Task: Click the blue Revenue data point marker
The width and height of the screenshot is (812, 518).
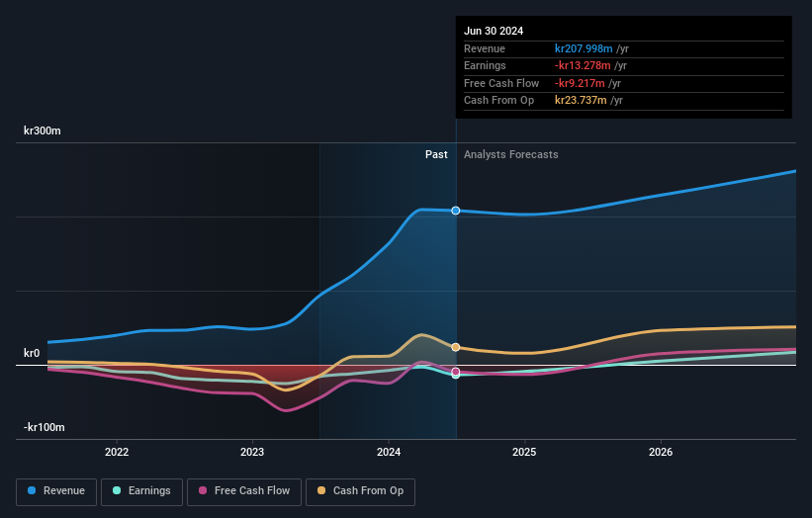Action: point(456,211)
